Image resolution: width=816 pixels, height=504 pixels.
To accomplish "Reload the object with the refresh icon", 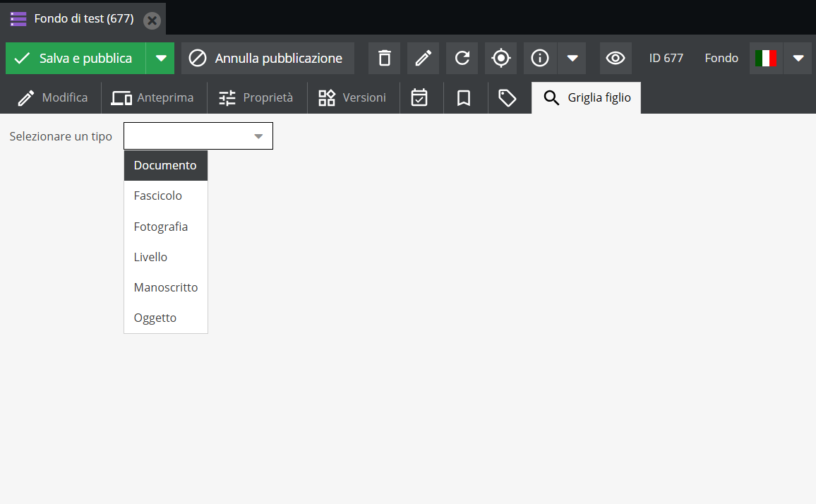I will (462, 58).
